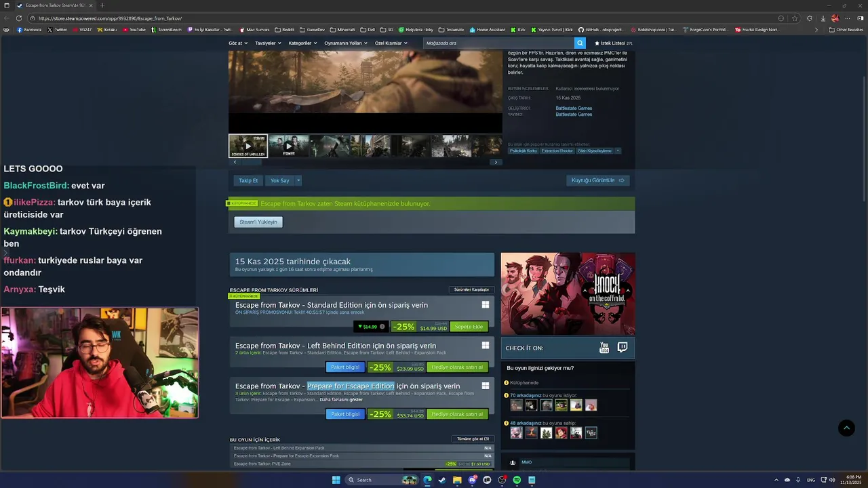The width and height of the screenshot is (868, 488).
Task: Click the 48 arkadaşınız friends link
Action: (x=526, y=423)
